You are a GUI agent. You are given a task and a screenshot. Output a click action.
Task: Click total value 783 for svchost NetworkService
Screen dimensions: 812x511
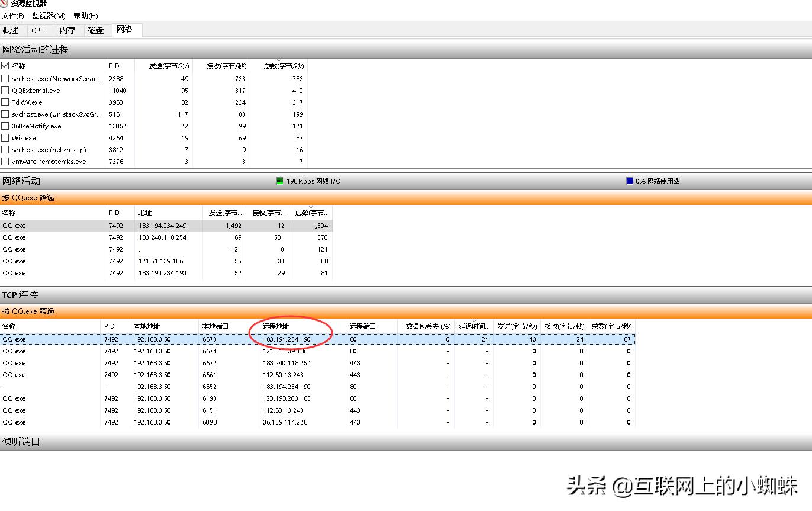(298, 79)
